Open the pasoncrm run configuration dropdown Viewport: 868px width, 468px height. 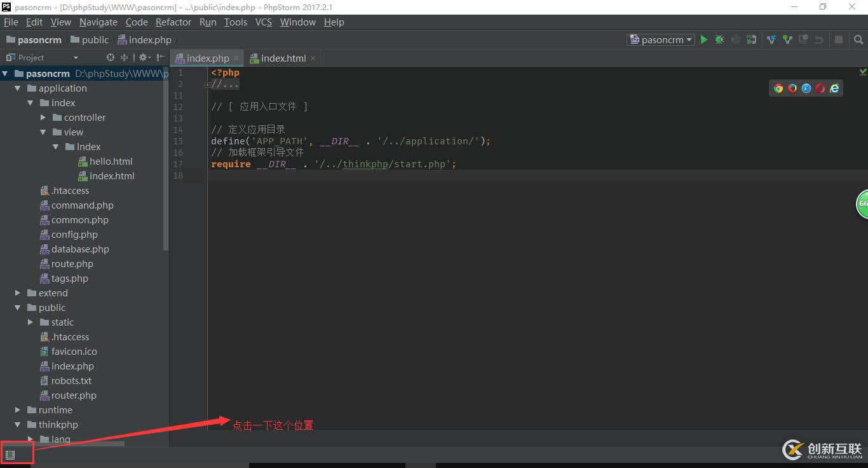[661, 39]
